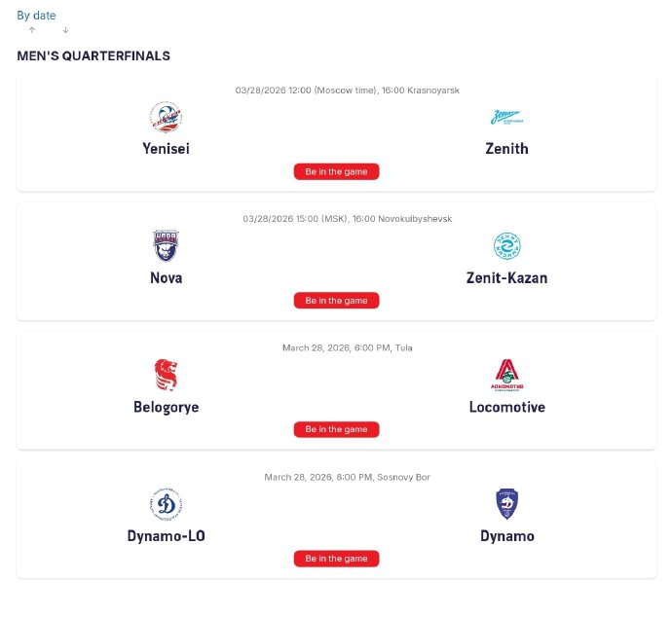Open the Zenit-Kazan team name
Image resolution: width=672 pixels, height=617 pixels.
pyautogui.click(x=506, y=278)
